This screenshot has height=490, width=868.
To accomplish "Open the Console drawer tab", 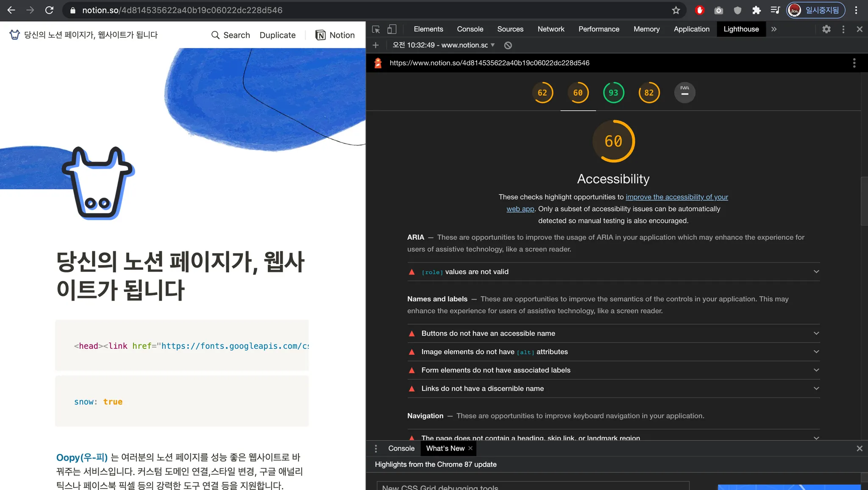I will coord(401,448).
